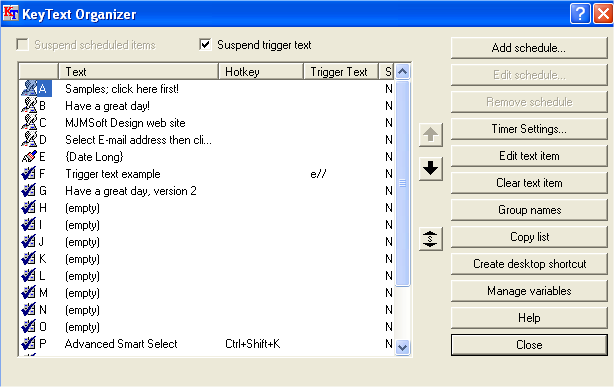
Task: Click the list scrollbar down arrow
Action: (x=403, y=347)
